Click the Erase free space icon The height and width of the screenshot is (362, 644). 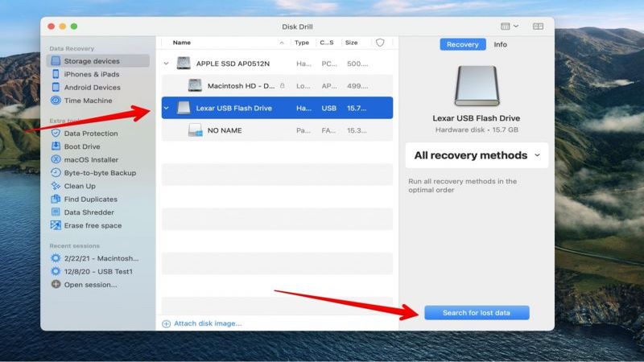pos(56,225)
